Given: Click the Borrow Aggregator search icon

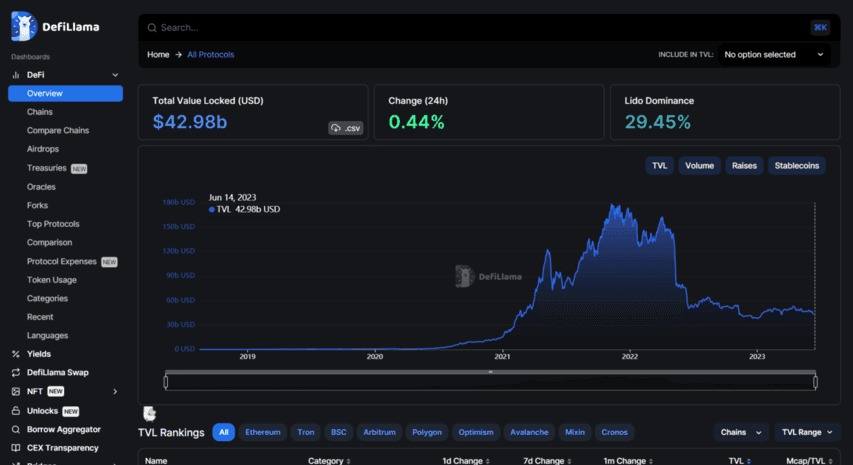Looking at the screenshot, I should (x=16, y=430).
